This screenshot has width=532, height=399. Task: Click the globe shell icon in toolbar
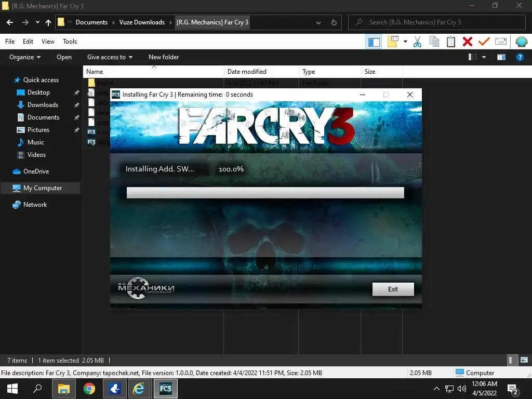click(x=521, y=42)
